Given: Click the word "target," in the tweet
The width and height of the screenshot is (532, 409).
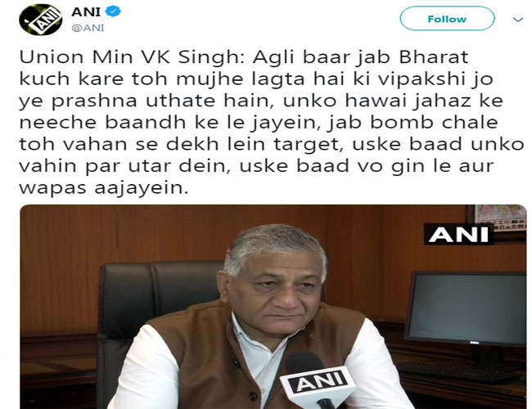Looking at the screenshot, I should click(307, 145).
